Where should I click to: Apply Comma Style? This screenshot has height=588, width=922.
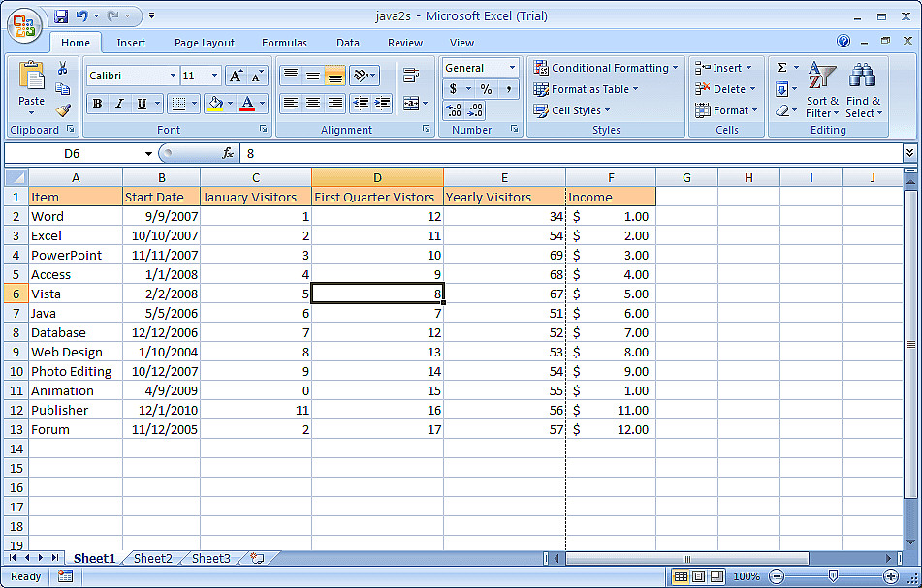pos(508,89)
